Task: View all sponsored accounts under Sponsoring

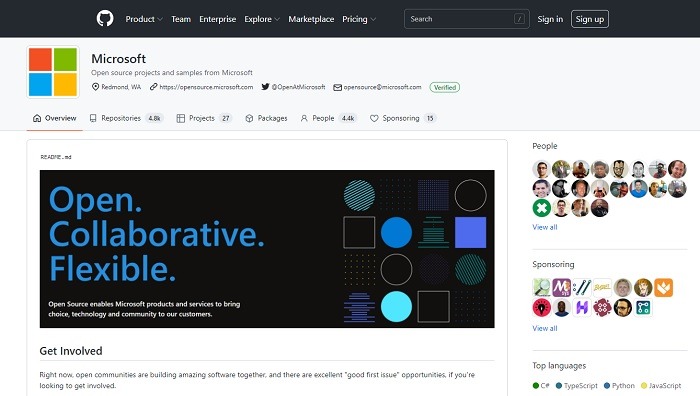Action: (545, 329)
